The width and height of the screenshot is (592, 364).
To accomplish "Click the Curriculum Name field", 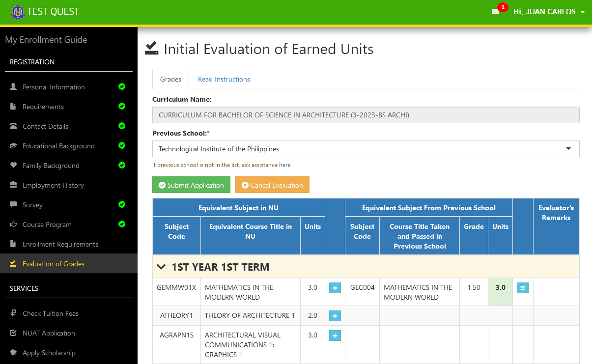I will click(x=366, y=115).
